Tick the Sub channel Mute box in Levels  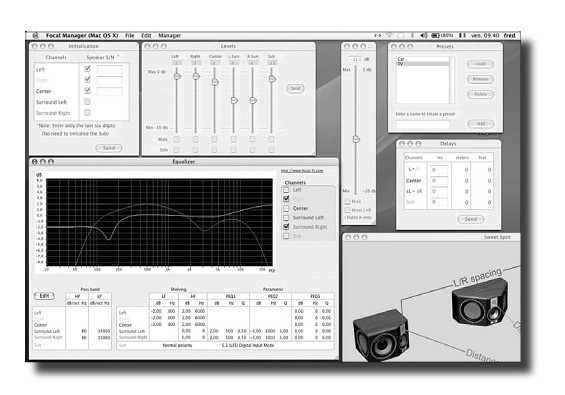[271, 139]
